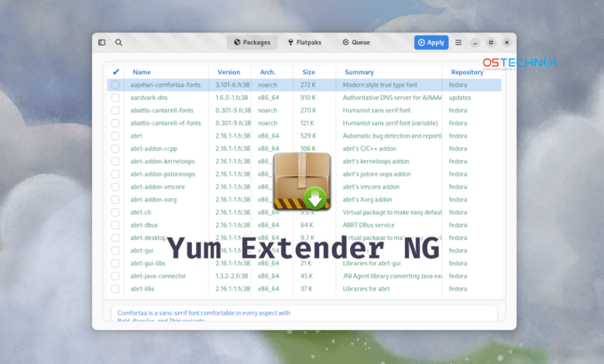Click 'Humanist sans serif font (variable)' summary
This screenshot has width=604, height=364.
click(390, 123)
